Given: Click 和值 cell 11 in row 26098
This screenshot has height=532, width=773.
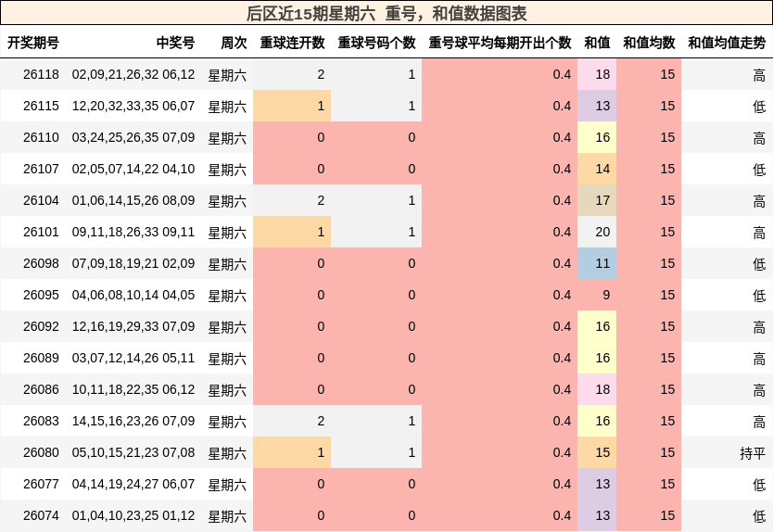Looking at the screenshot, I should pos(597,264).
